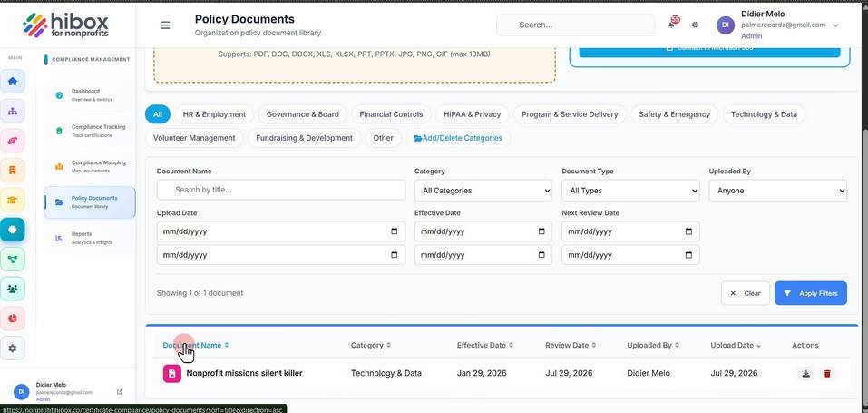
Task: Toggle the hamburger menu icon
Action: coord(165,25)
